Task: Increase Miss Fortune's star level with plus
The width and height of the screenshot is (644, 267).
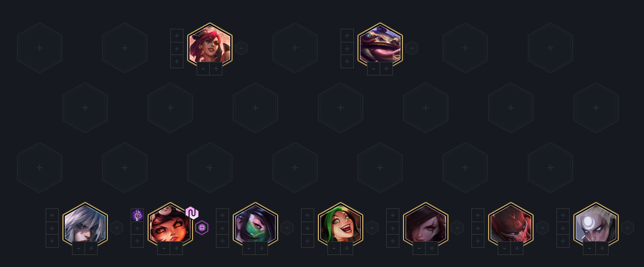Action: point(216,69)
